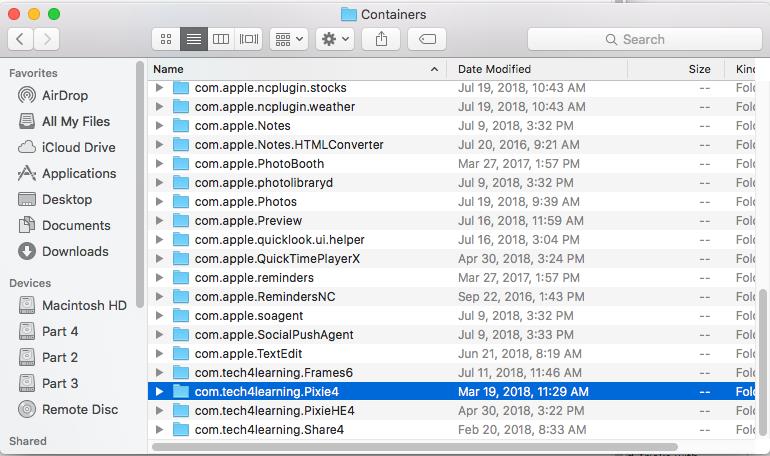The image size is (770, 456).
Task: Click the Share toolbar button
Action: pyautogui.click(x=381, y=39)
